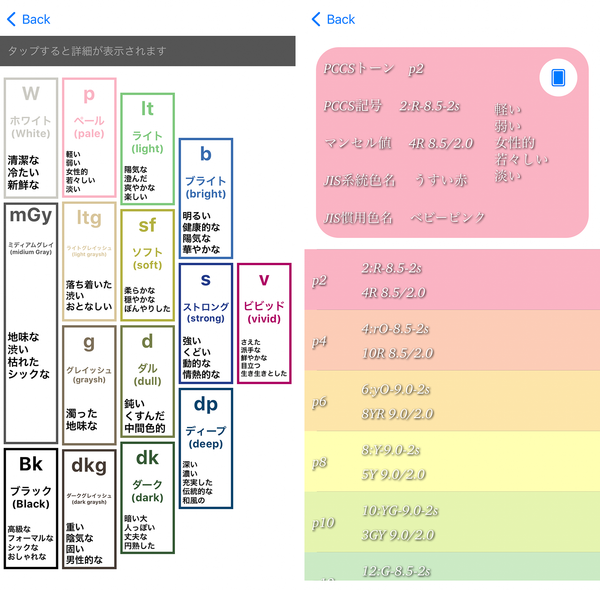
Task: Tap the right screen's Back chevron
Action: click(316, 19)
